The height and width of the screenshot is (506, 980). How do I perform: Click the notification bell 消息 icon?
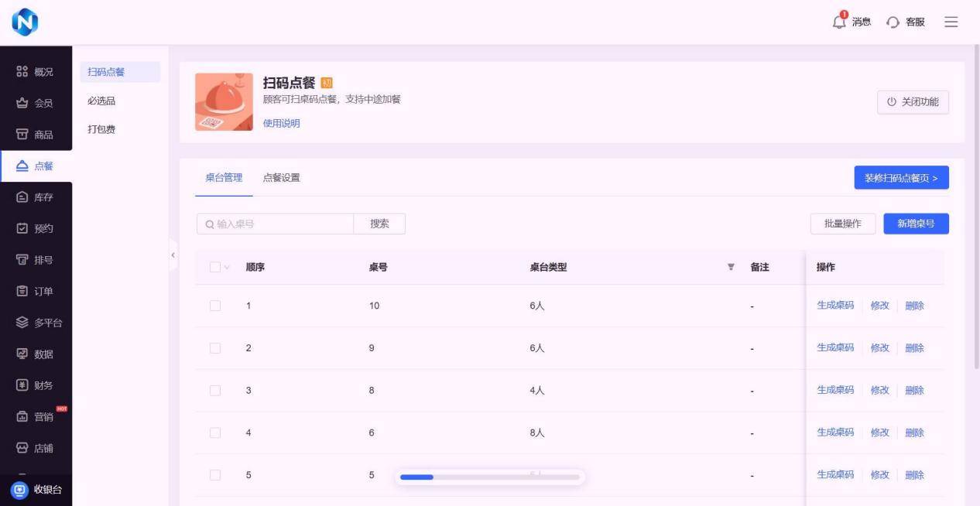[839, 22]
